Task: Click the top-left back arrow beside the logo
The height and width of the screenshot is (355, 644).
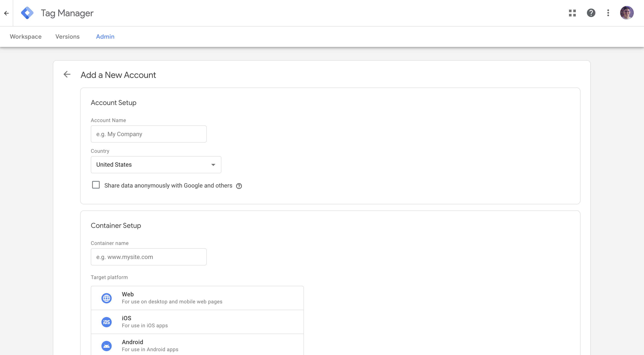Action: (x=7, y=13)
